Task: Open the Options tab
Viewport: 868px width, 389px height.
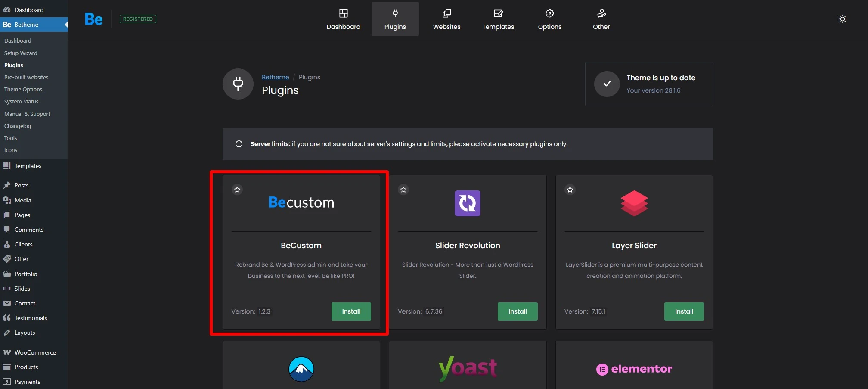Action: [x=550, y=19]
